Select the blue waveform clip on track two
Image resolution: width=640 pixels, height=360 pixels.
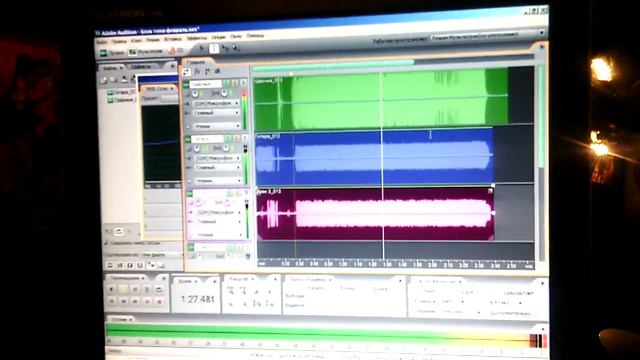pyautogui.click(x=374, y=156)
